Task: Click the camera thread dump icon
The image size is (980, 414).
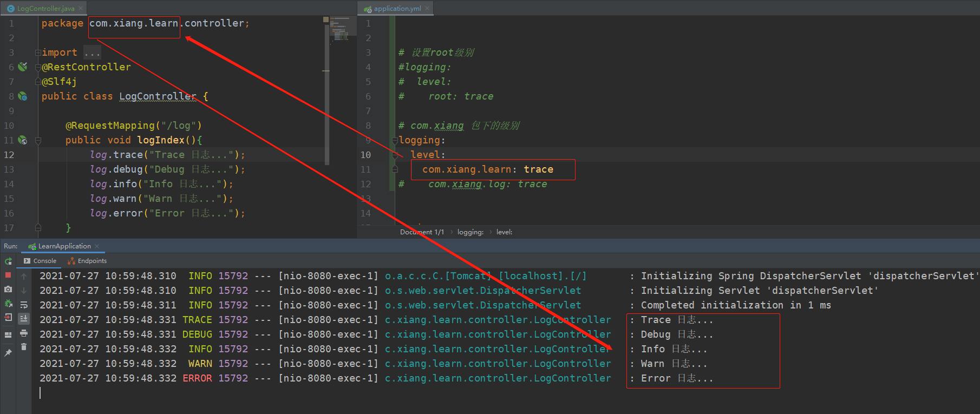Action: (8, 290)
